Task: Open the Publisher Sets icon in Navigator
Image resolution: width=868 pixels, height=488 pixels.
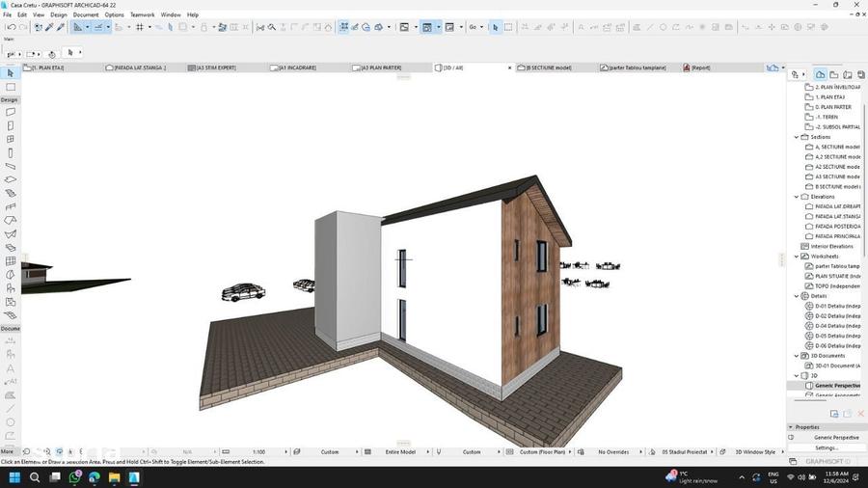Action: coord(861,74)
